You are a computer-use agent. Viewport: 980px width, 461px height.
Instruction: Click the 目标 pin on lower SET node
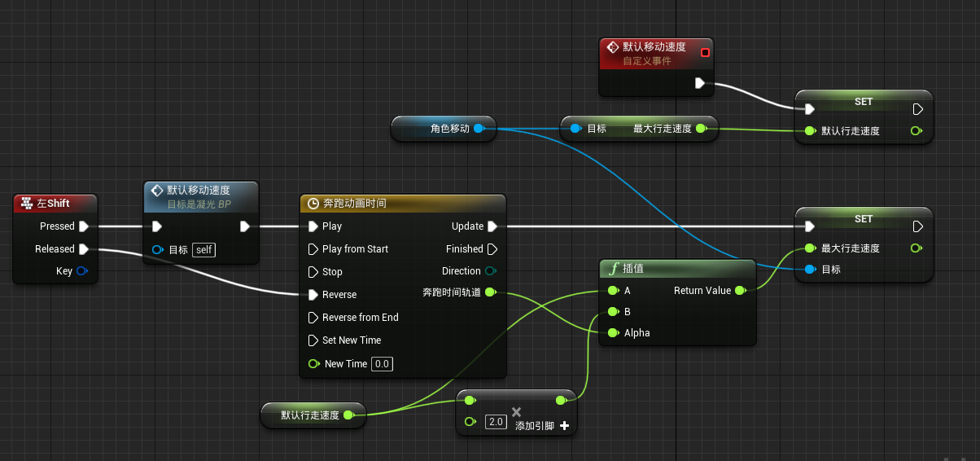coord(809,269)
